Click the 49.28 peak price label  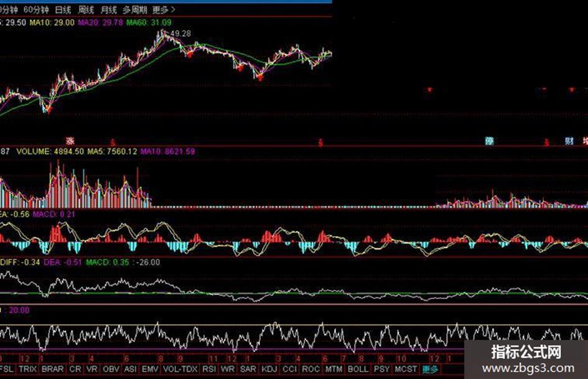coord(180,34)
